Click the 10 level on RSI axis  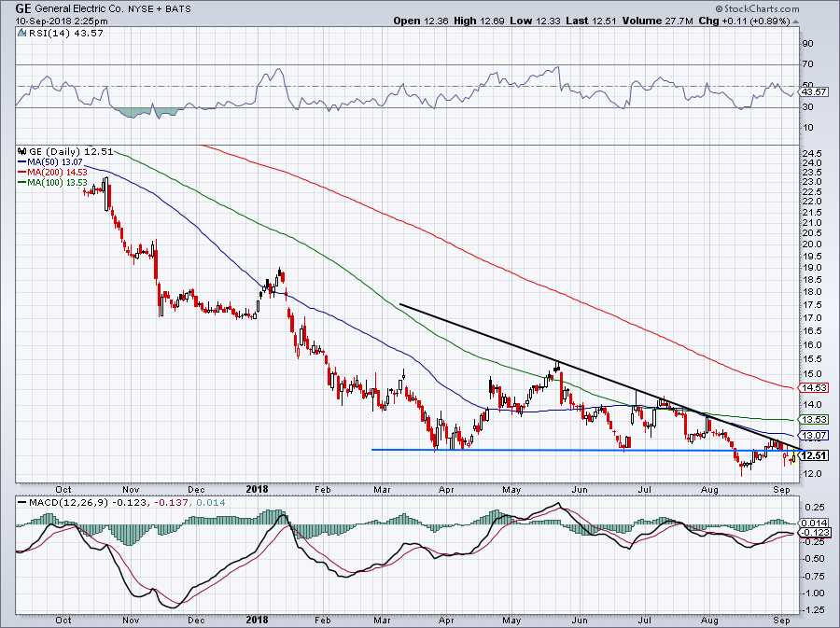pos(807,128)
